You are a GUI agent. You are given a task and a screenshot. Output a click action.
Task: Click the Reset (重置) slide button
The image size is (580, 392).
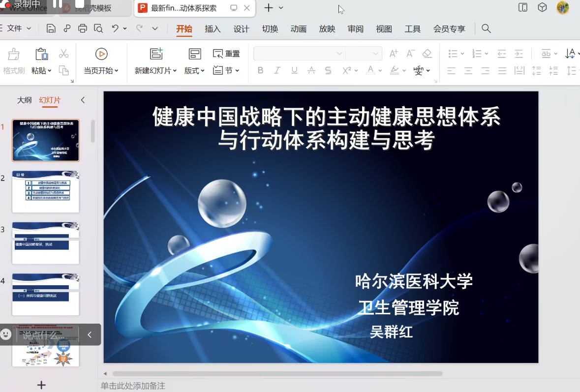pyautogui.click(x=226, y=54)
